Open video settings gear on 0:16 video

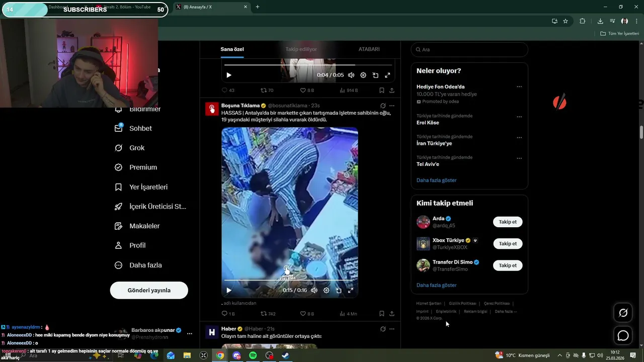(326, 290)
